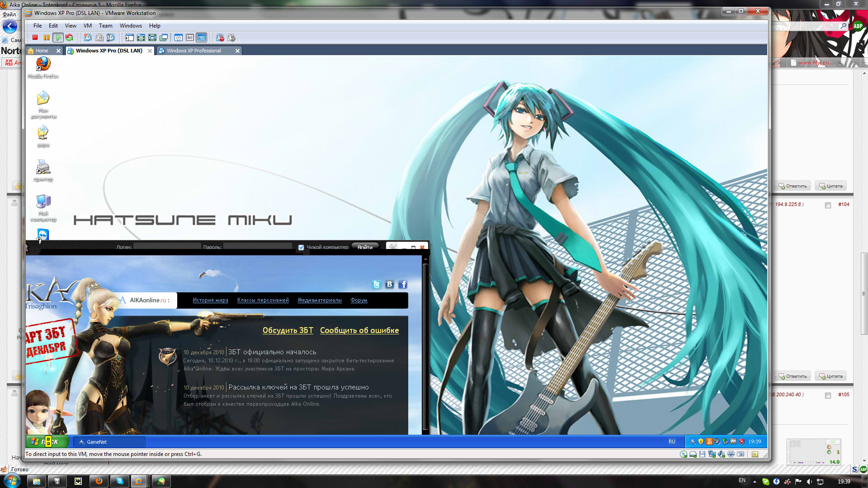Click the VKontakte B icon on the AIKA page

tap(390, 284)
